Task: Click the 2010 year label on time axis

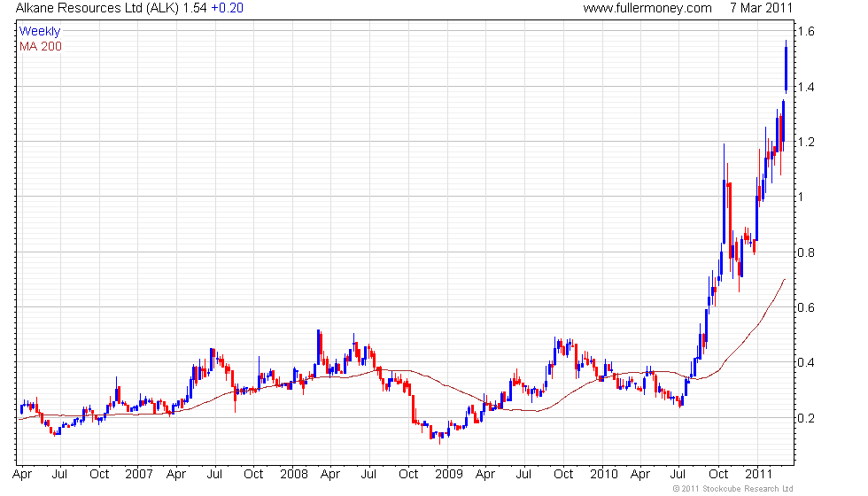Action: click(603, 475)
